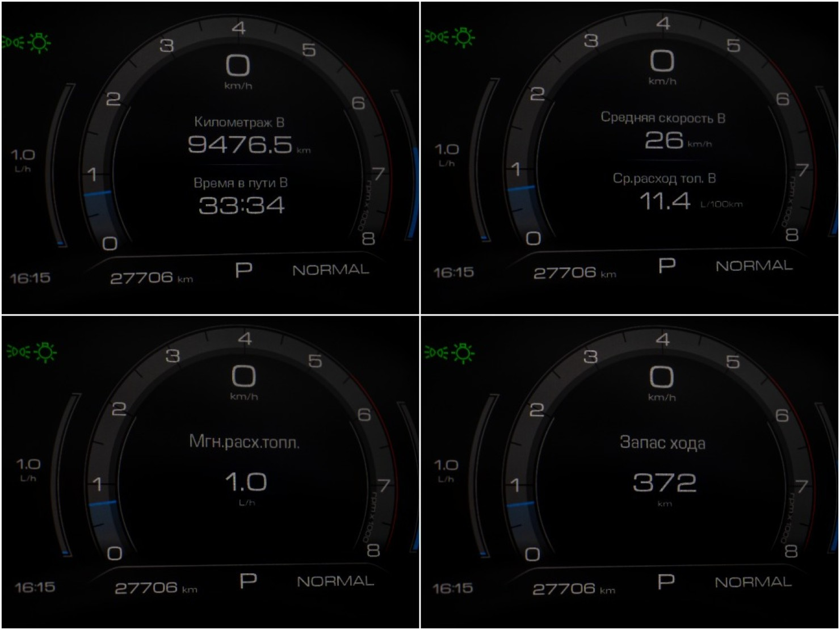Select the NORMAL drive mode in the bottom-right panel

(x=753, y=582)
